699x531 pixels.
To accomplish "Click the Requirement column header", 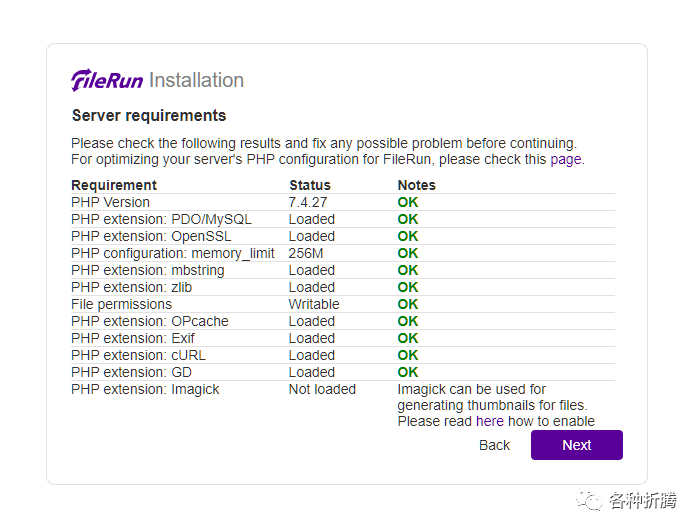I will click(x=114, y=185).
